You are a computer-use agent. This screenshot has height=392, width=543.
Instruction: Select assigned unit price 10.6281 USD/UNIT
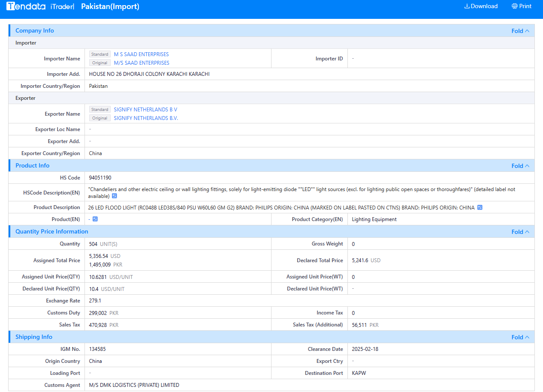[x=111, y=277]
